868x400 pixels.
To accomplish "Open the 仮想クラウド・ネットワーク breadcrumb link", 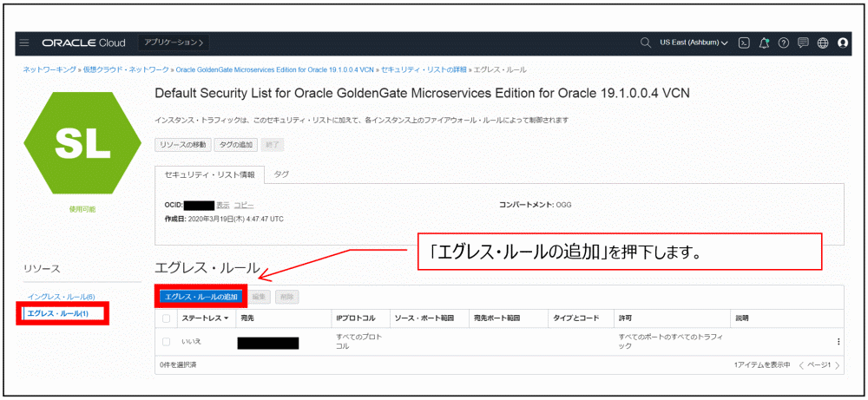I will 126,69.
